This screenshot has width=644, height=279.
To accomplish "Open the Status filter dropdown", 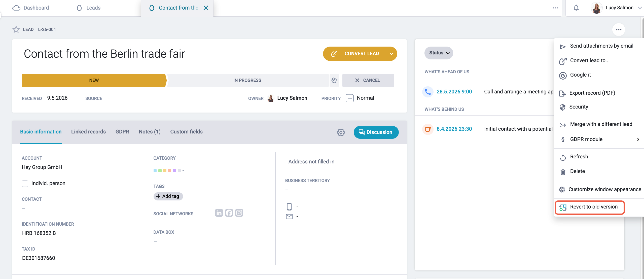I will point(439,53).
